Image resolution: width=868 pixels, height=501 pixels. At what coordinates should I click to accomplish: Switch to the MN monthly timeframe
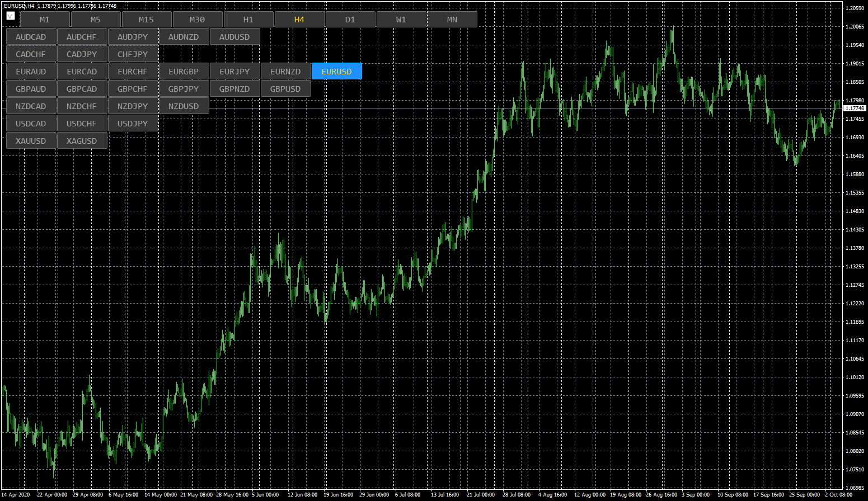tap(452, 20)
